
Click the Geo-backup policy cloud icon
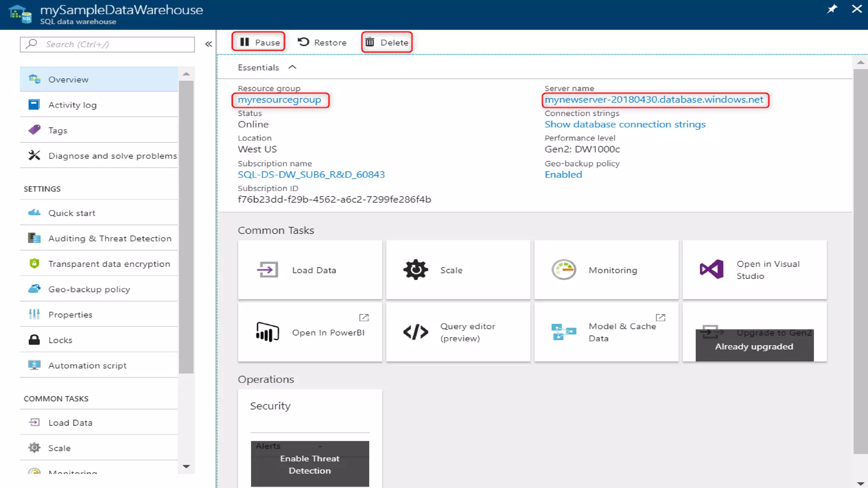[34, 288]
